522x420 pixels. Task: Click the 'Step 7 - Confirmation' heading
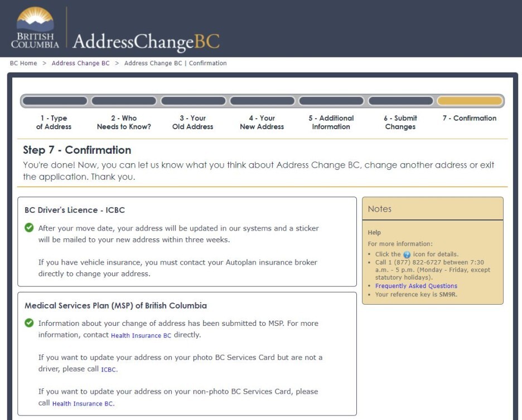(77, 150)
